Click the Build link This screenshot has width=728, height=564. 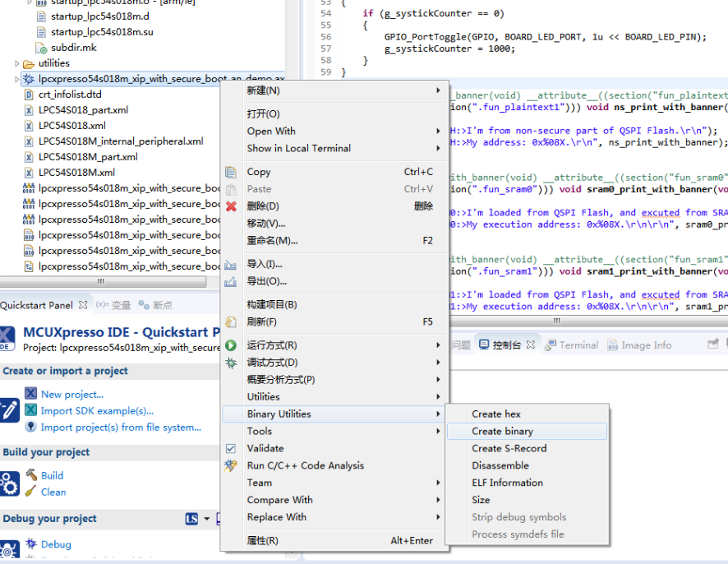click(52, 475)
